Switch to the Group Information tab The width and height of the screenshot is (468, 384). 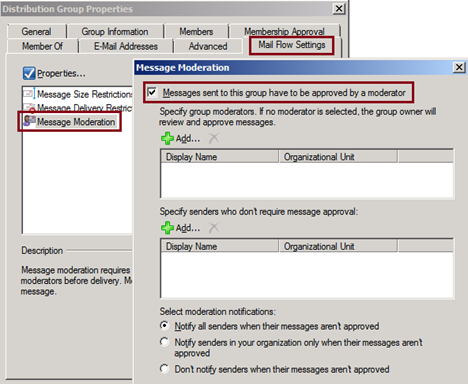click(x=115, y=32)
